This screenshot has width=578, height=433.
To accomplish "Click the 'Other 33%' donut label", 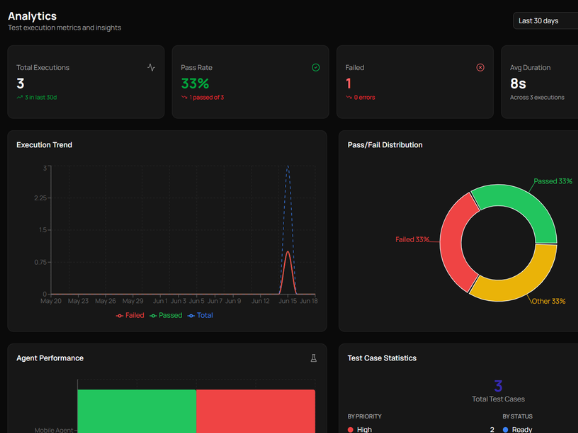I will click(x=549, y=301).
